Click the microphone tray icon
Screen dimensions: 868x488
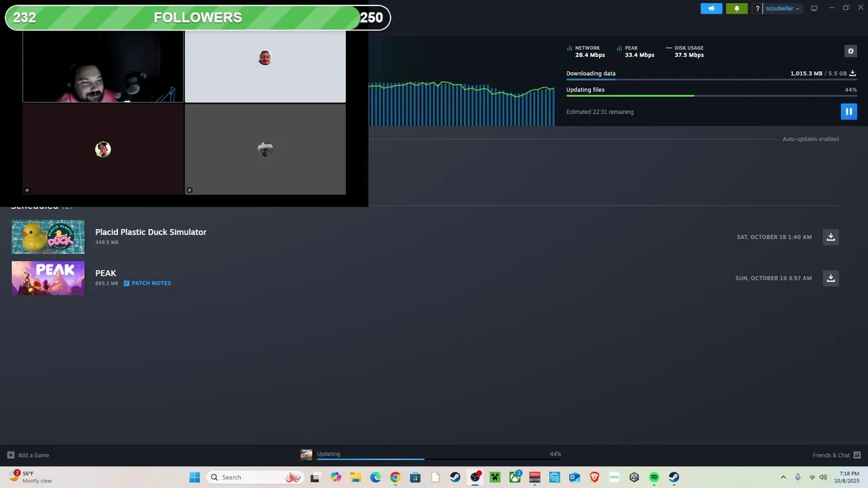click(797, 477)
